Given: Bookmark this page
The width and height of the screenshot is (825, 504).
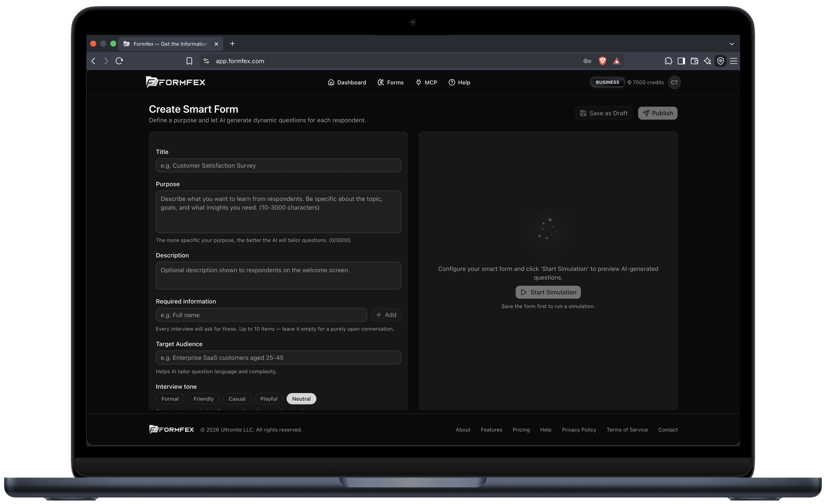Looking at the screenshot, I should pos(189,61).
